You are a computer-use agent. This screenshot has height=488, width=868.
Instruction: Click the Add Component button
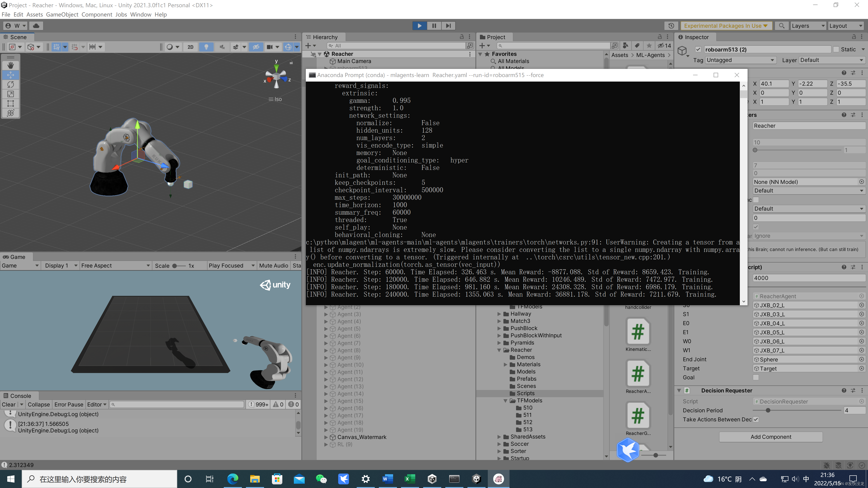click(x=771, y=437)
